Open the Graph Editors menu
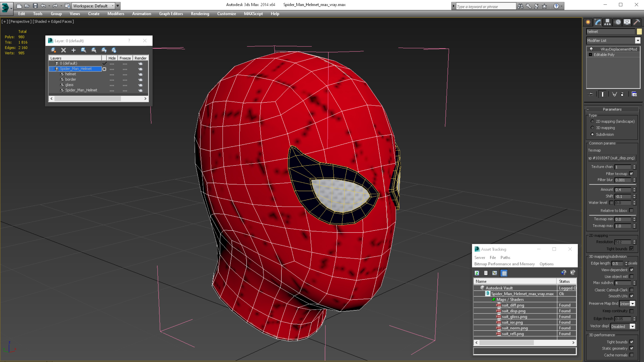This screenshot has width=644, height=362. pyautogui.click(x=171, y=14)
